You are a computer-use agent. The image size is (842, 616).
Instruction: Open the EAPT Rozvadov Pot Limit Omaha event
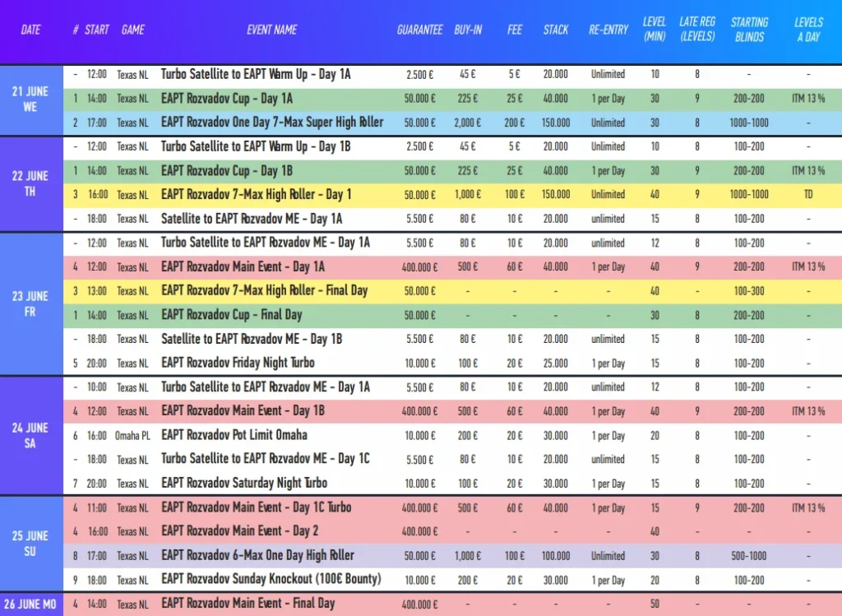(234, 435)
